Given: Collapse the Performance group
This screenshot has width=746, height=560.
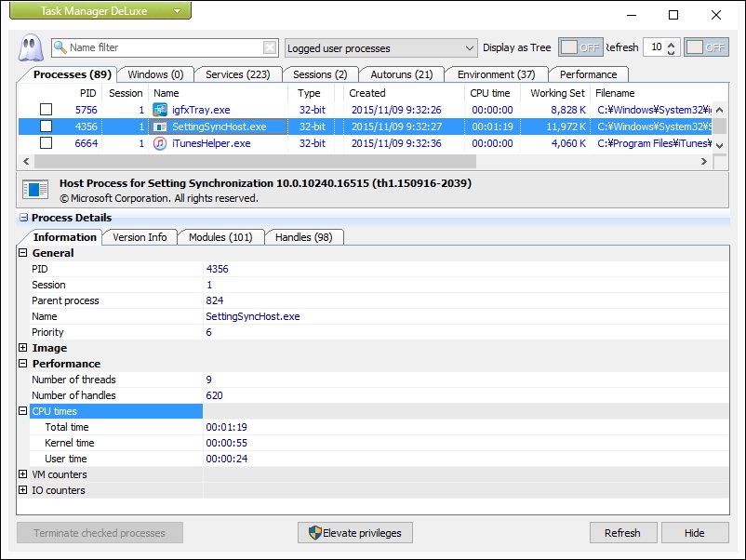Looking at the screenshot, I should 22,364.
